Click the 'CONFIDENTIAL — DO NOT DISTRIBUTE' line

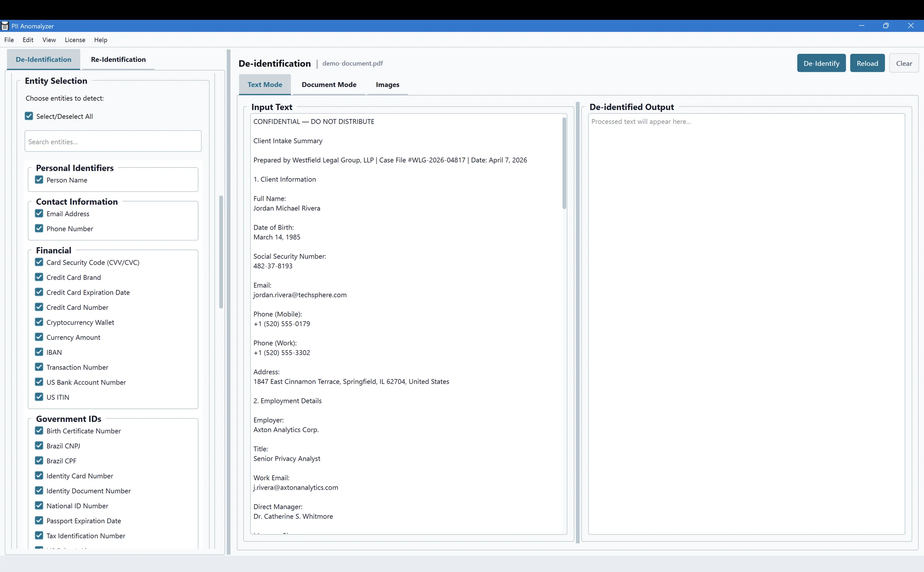[314, 121]
